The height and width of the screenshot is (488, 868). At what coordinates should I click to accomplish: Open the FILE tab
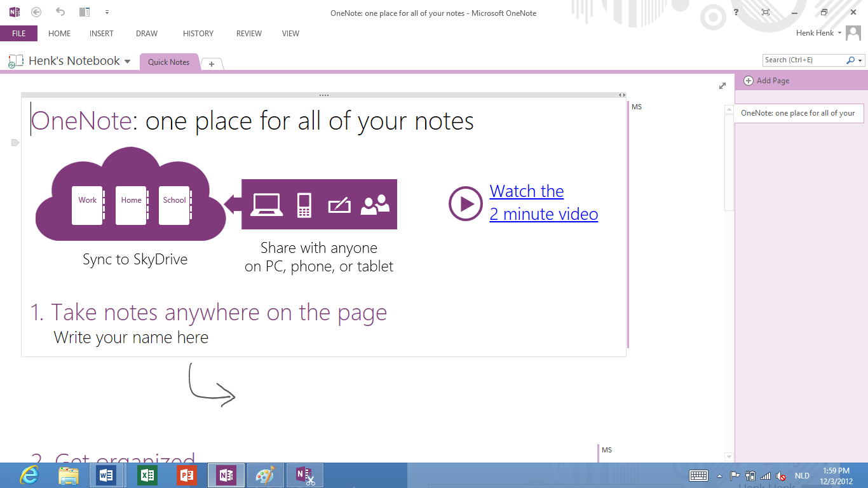(x=18, y=33)
